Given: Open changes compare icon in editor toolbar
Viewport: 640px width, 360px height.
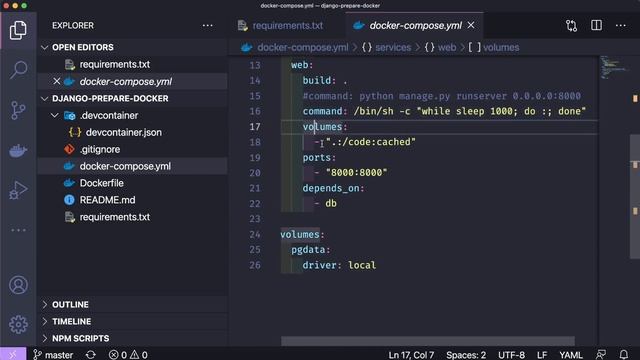Looking at the screenshot, I should point(571,26).
